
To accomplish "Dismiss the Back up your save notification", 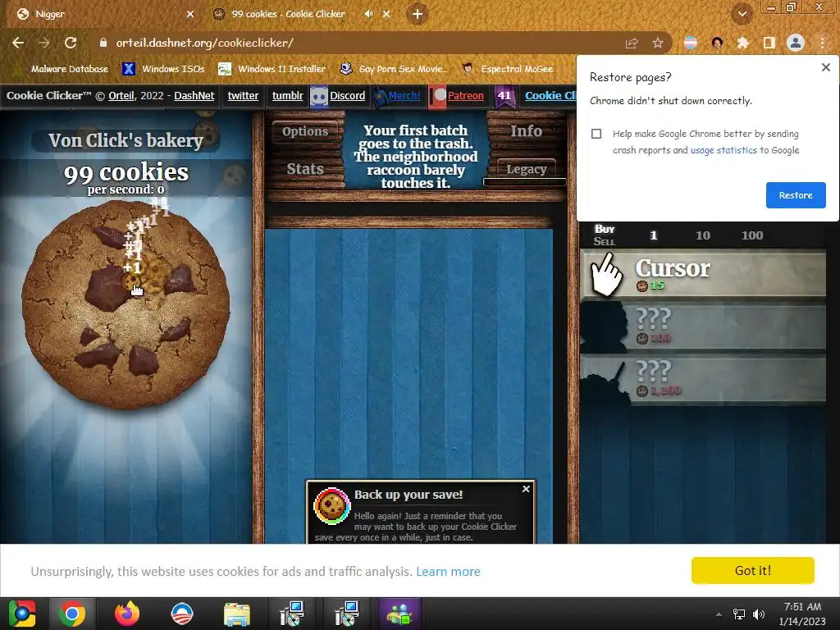I will coord(526,489).
